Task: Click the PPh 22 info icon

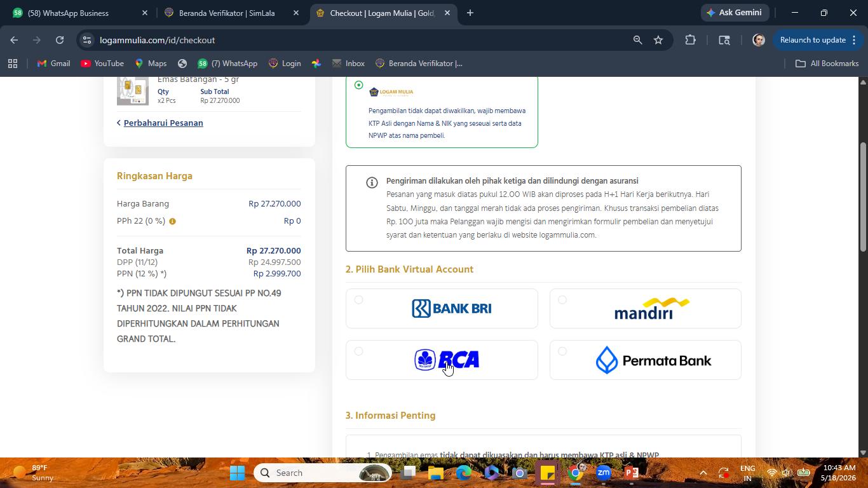Action: pos(172,221)
